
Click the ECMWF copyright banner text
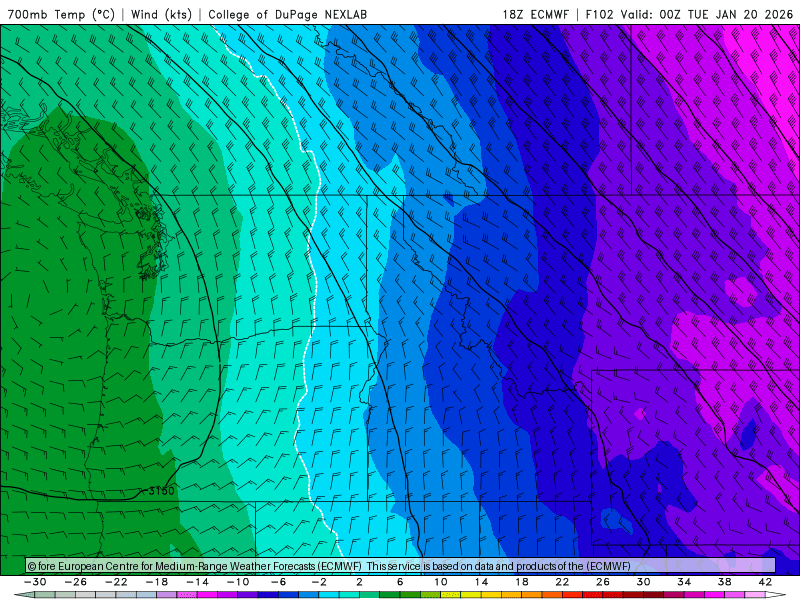[x=329, y=566]
